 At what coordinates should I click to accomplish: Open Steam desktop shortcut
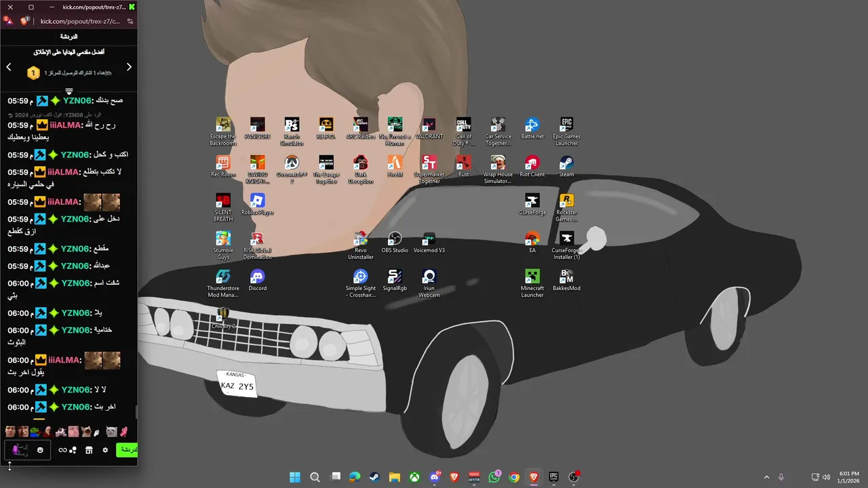[567, 166]
